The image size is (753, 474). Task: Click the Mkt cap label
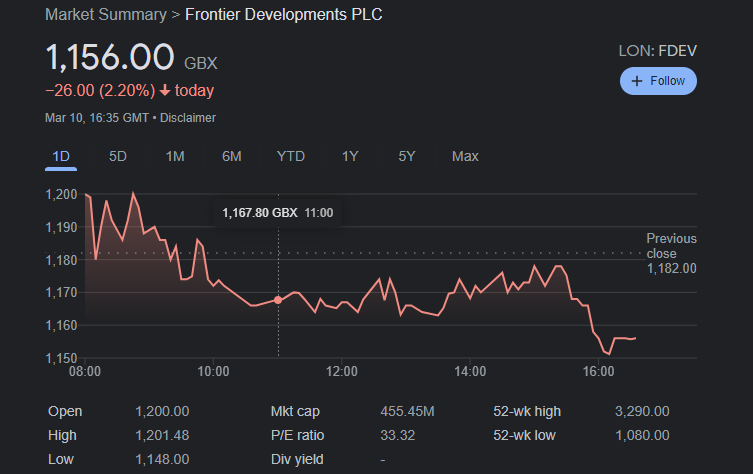click(x=295, y=412)
